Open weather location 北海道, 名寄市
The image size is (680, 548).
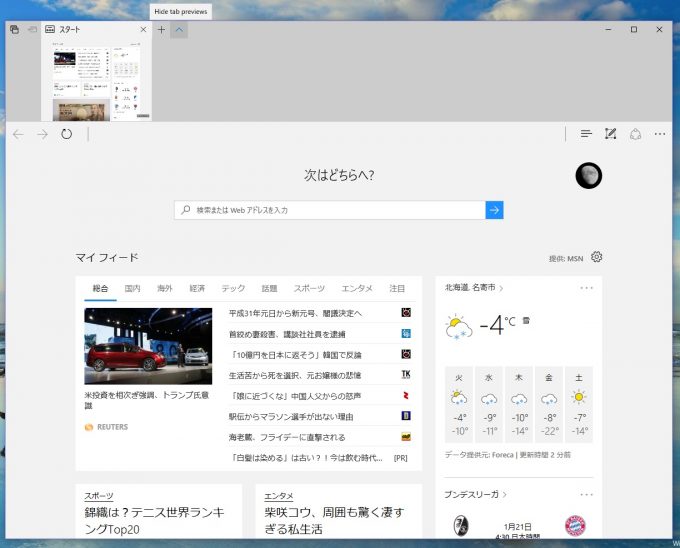(474, 287)
